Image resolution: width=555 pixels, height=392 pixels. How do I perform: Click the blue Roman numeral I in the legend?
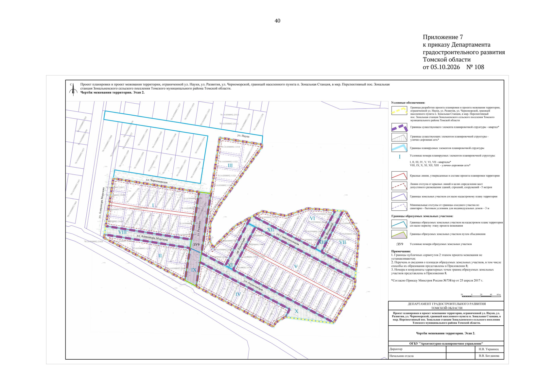[x=399, y=157]
